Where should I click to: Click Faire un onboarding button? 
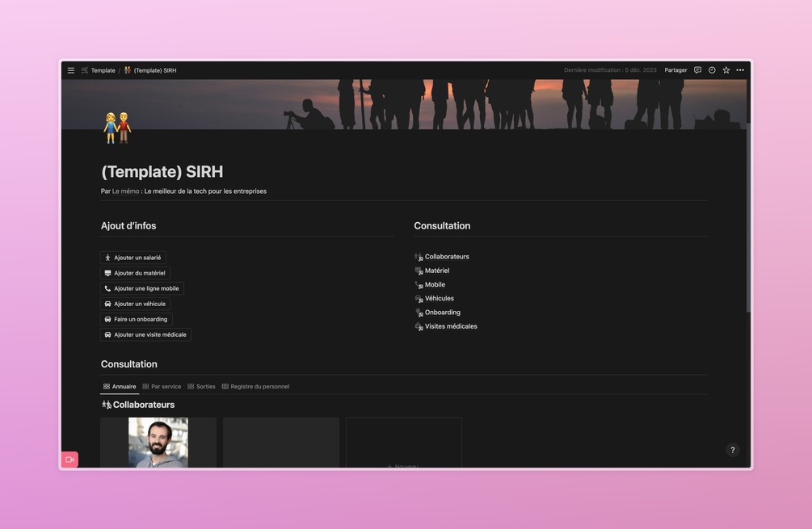click(x=137, y=319)
